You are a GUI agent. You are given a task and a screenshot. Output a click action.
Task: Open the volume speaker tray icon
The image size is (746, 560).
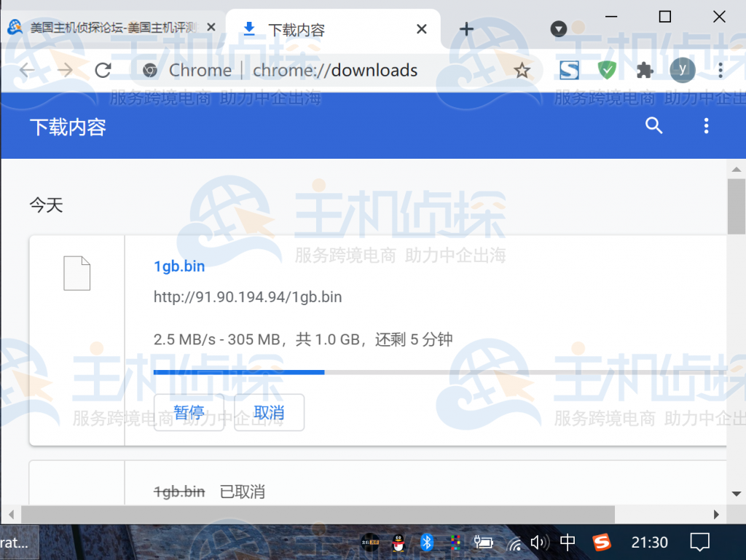pos(540,542)
